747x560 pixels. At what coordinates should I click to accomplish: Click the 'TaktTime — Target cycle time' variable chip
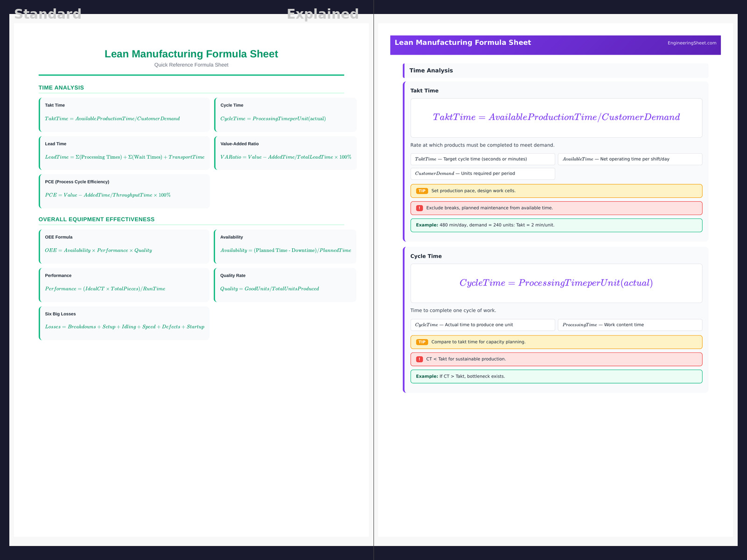point(483,159)
